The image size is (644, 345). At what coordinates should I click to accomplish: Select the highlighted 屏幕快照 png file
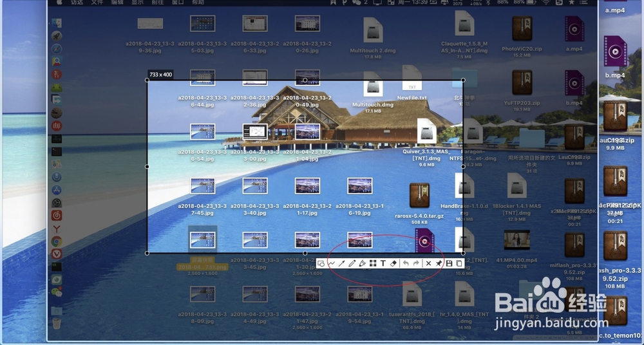[x=202, y=240]
